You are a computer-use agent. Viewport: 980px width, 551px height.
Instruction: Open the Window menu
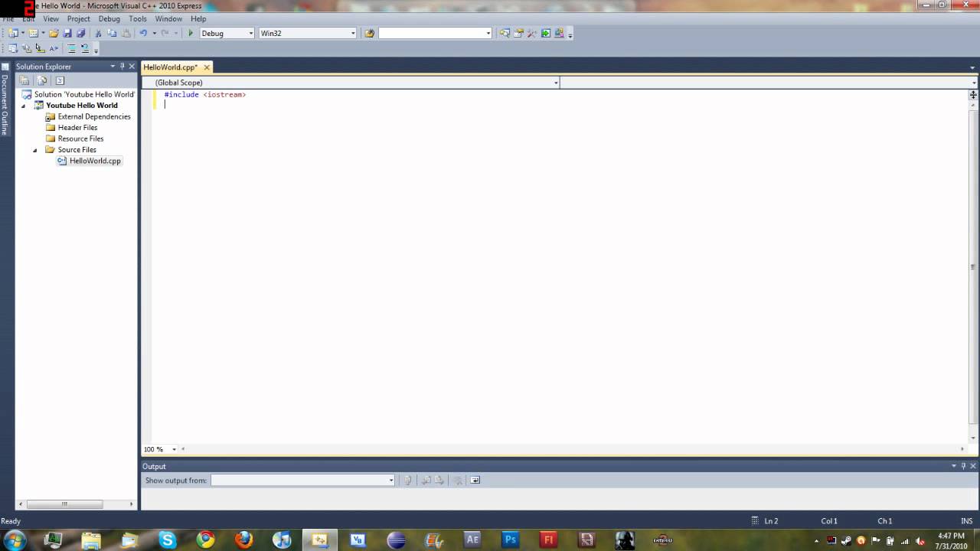click(168, 18)
